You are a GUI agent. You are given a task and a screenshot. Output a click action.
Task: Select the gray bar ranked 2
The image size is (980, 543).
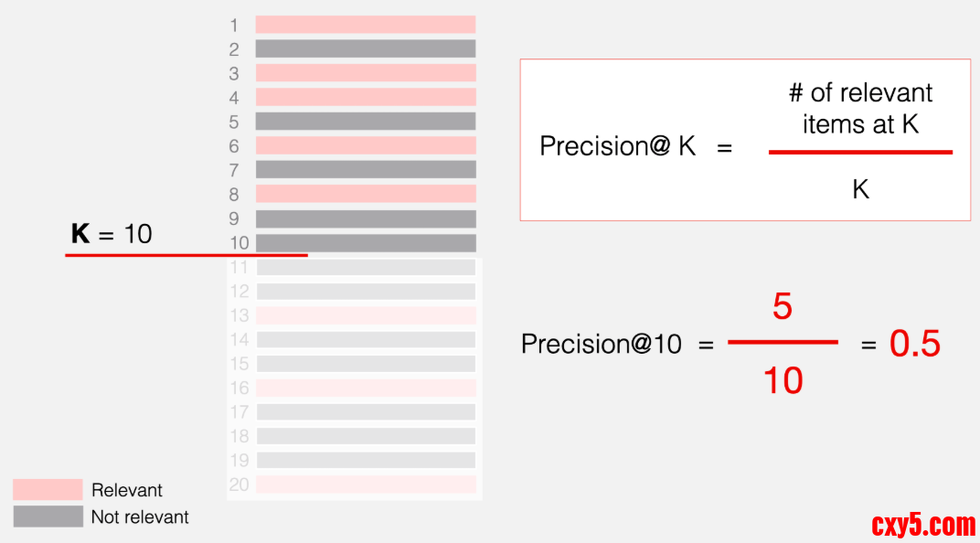(x=366, y=48)
